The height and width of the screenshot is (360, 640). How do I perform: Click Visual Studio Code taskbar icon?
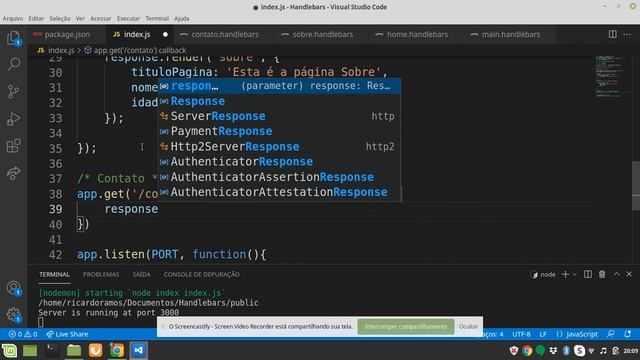click(139, 350)
